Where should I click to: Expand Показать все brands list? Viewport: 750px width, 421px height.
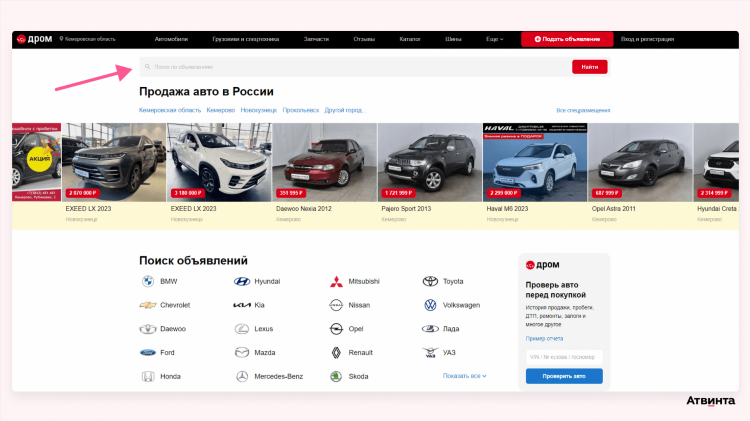pos(464,376)
